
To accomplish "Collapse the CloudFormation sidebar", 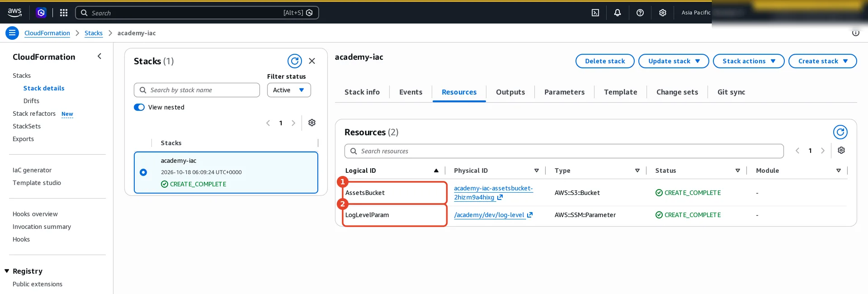I will pos(99,57).
